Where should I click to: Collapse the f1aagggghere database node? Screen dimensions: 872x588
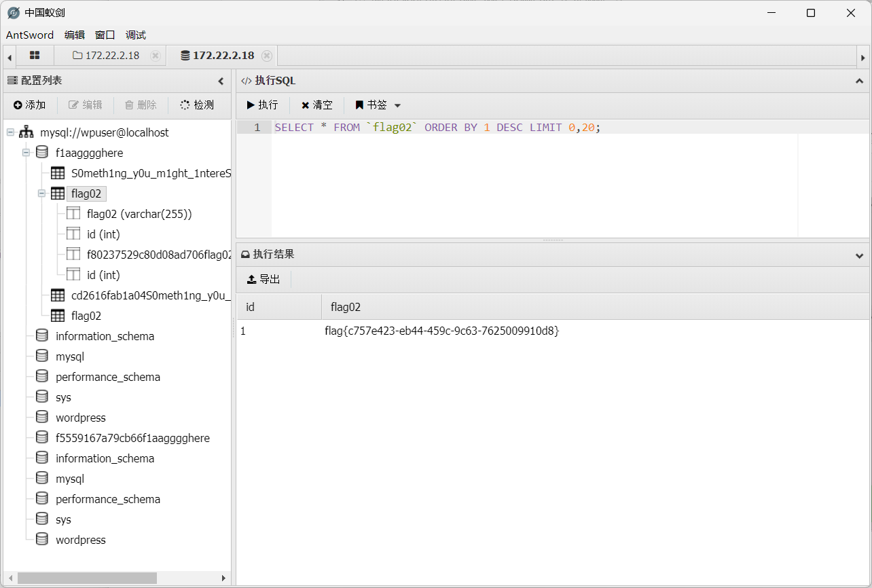click(26, 153)
